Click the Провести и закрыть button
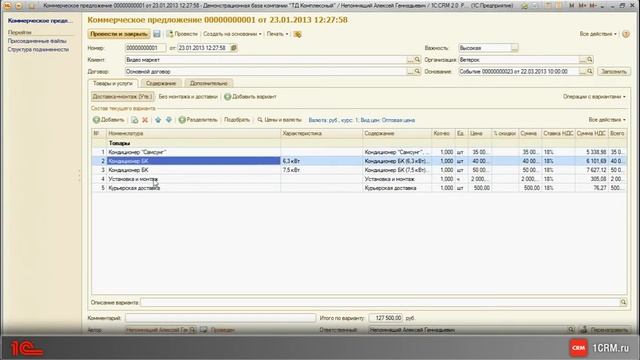640x360 pixels. (119, 34)
